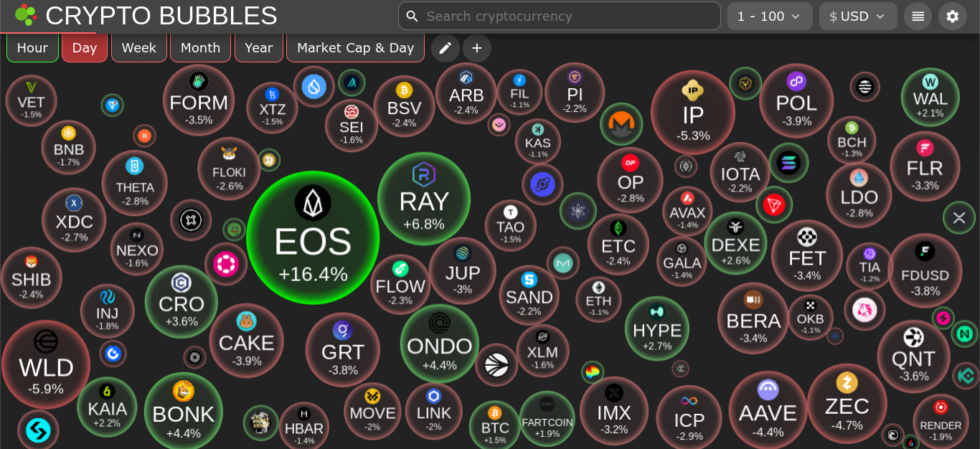Focus the Search cryptocurrency field
This screenshot has height=449, width=980.
tap(560, 16)
